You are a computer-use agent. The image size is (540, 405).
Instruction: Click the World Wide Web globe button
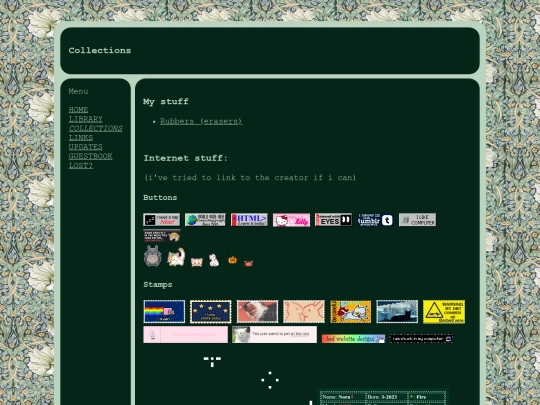pos(205,220)
